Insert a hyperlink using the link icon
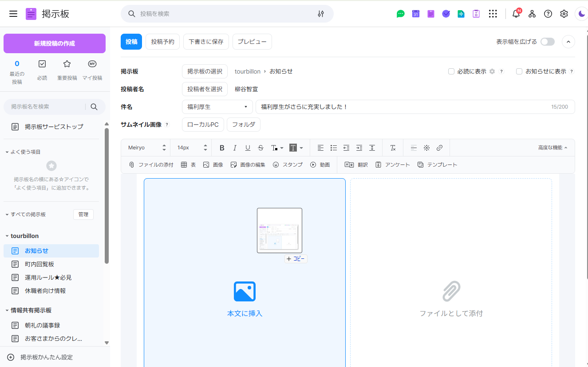 click(x=439, y=148)
